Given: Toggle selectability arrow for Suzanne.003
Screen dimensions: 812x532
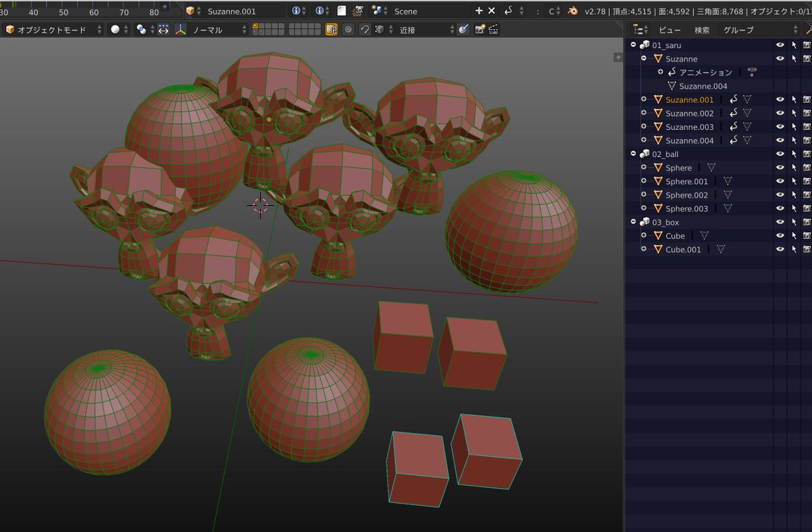Looking at the screenshot, I should [794, 127].
